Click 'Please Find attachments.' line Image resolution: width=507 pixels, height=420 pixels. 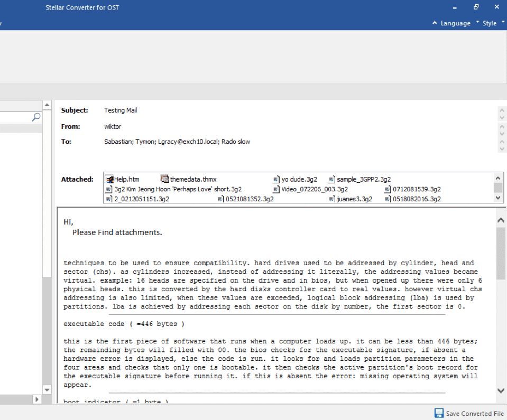tap(117, 232)
